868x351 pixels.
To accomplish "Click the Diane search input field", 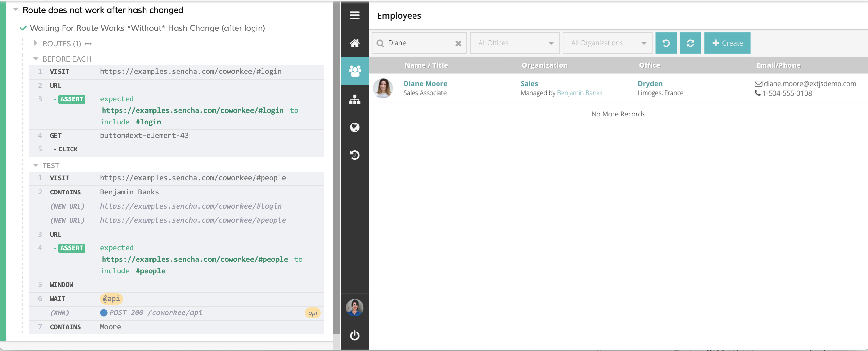I will (418, 43).
